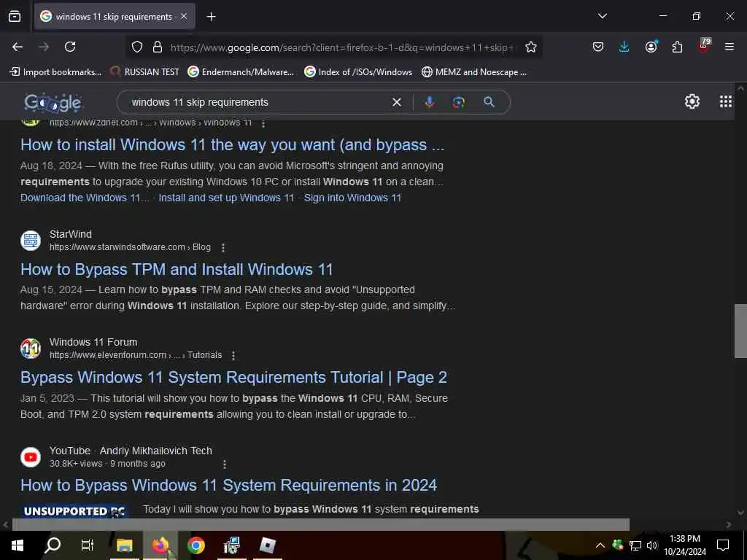Viewport: 747px width, 560px height.
Task: Open Google quick settings gear
Action: [x=692, y=101]
